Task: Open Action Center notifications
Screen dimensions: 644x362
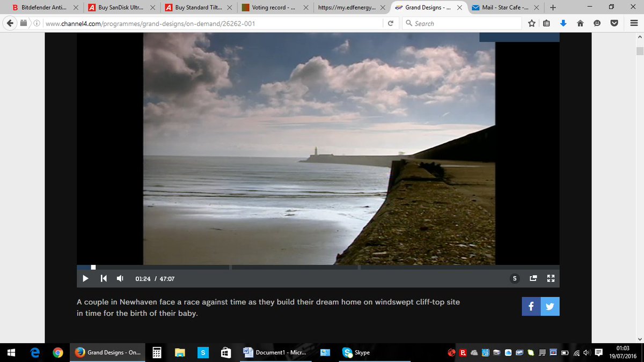Action: point(598,353)
